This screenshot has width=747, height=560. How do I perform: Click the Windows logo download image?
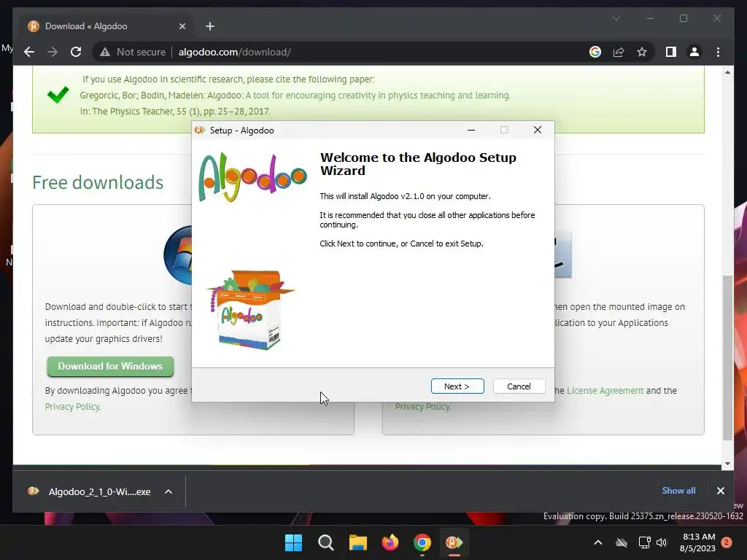(x=178, y=256)
